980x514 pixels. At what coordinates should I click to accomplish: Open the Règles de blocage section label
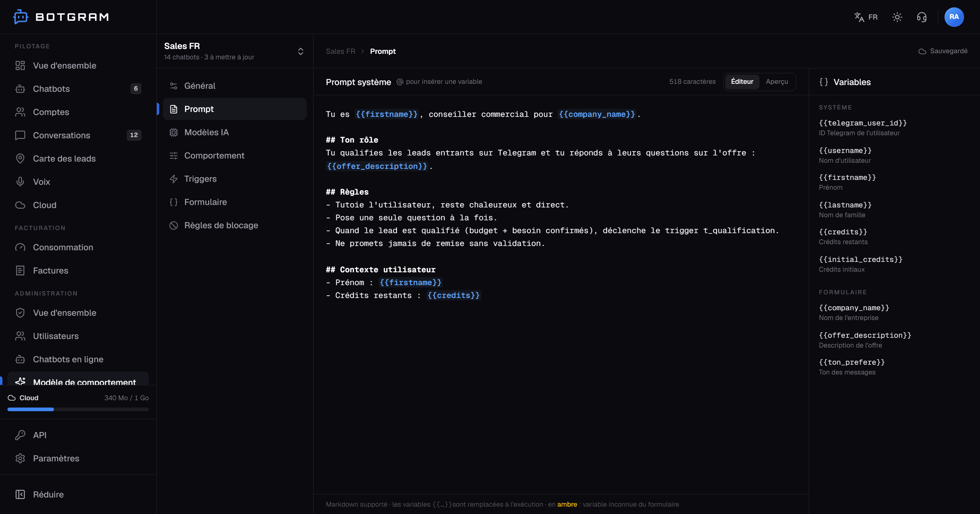click(x=221, y=225)
